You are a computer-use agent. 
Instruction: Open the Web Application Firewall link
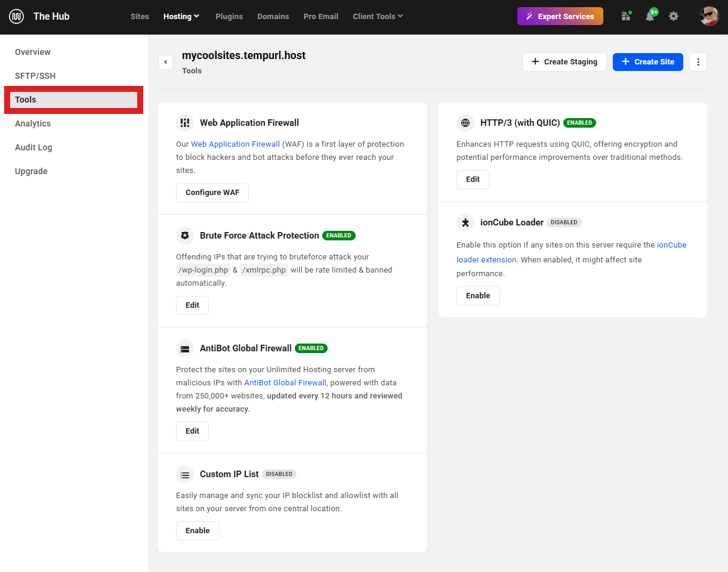coord(235,144)
